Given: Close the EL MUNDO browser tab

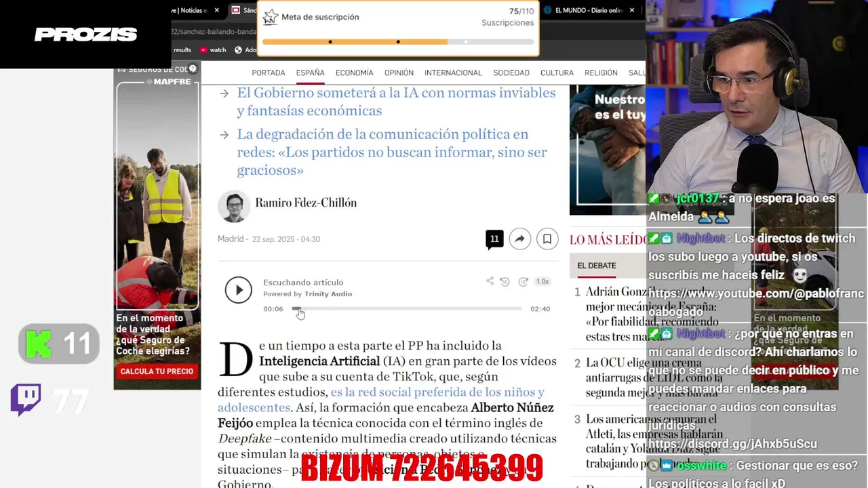Looking at the screenshot, I should click(x=632, y=10).
